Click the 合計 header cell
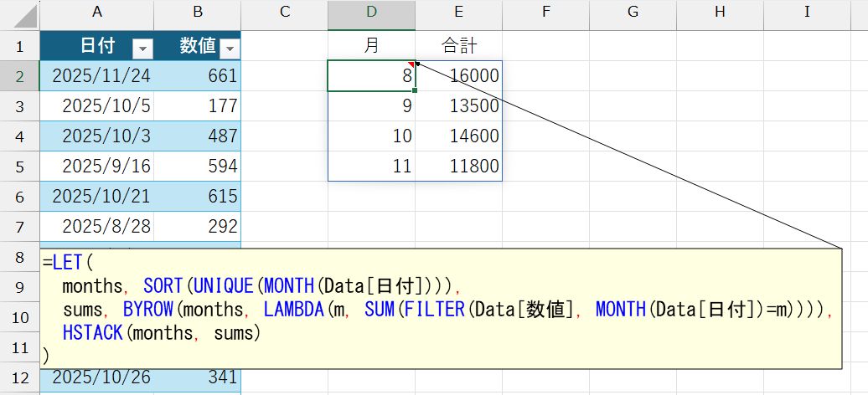 tap(459, 45)
